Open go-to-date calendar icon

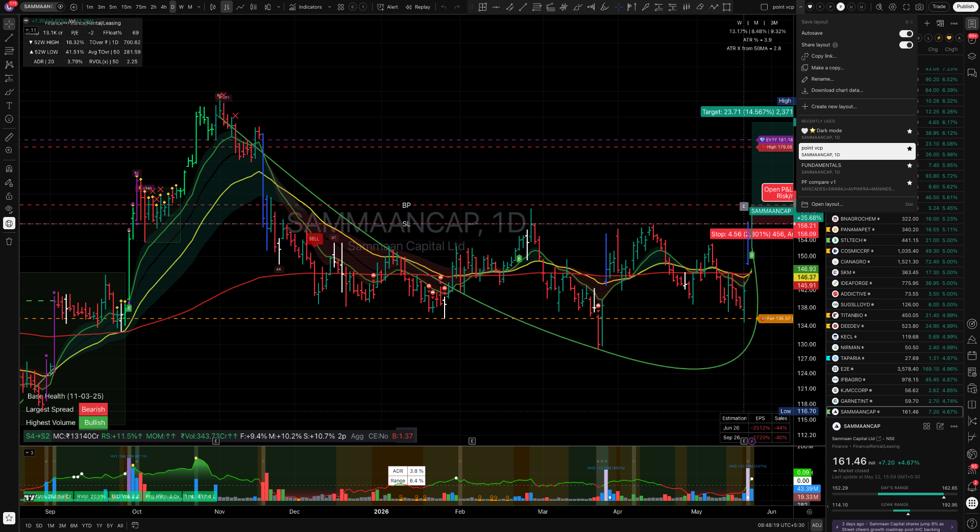point(135,525)
